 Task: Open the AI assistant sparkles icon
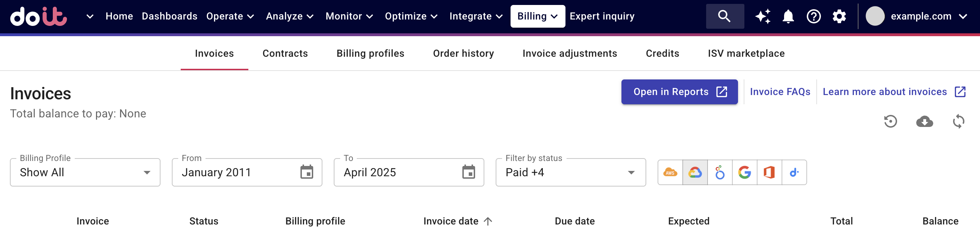(x=763, y=16)
